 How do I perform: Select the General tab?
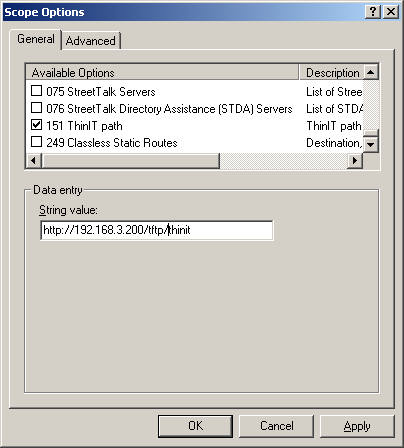pos(36,39)
